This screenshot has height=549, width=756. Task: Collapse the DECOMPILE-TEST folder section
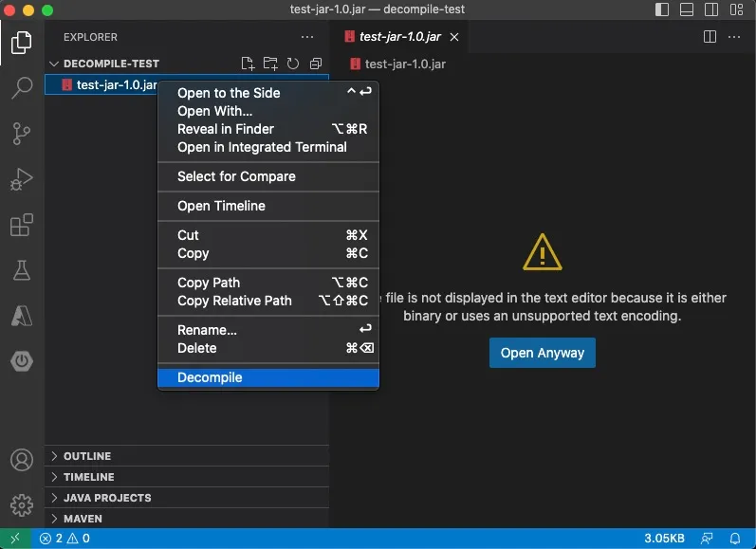pos(187,64)
